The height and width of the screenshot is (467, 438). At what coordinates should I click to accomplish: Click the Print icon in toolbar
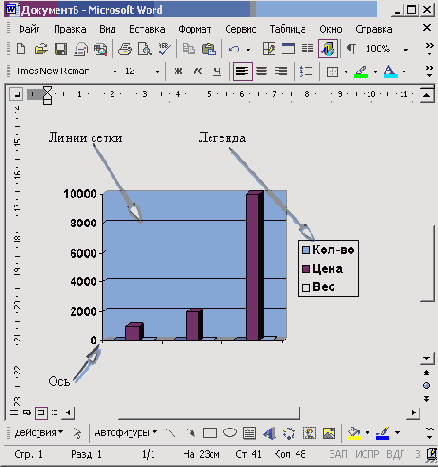click(x=125, y=49)
